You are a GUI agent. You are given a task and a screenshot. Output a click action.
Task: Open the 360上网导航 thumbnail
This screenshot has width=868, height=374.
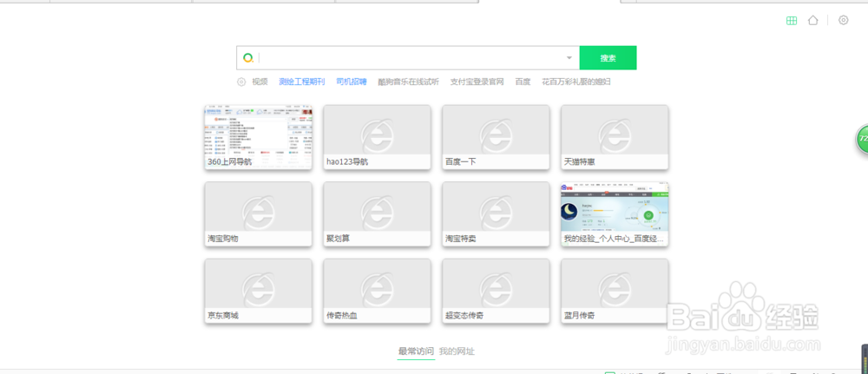258,137
